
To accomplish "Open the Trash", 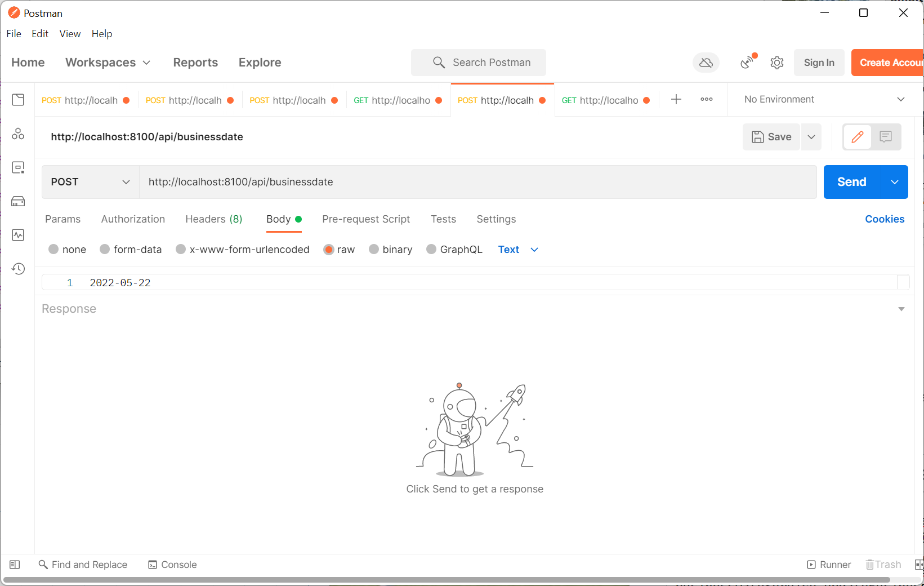I will tap(883, 565).
